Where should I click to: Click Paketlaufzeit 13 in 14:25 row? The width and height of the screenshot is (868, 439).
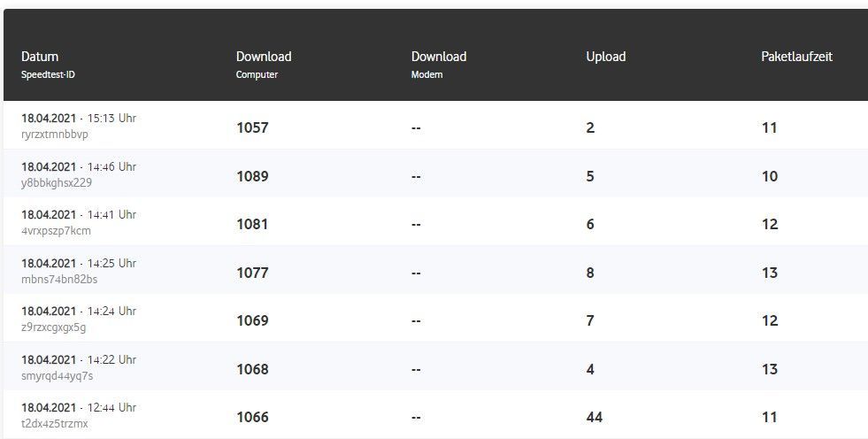click(x=770, y=273)
